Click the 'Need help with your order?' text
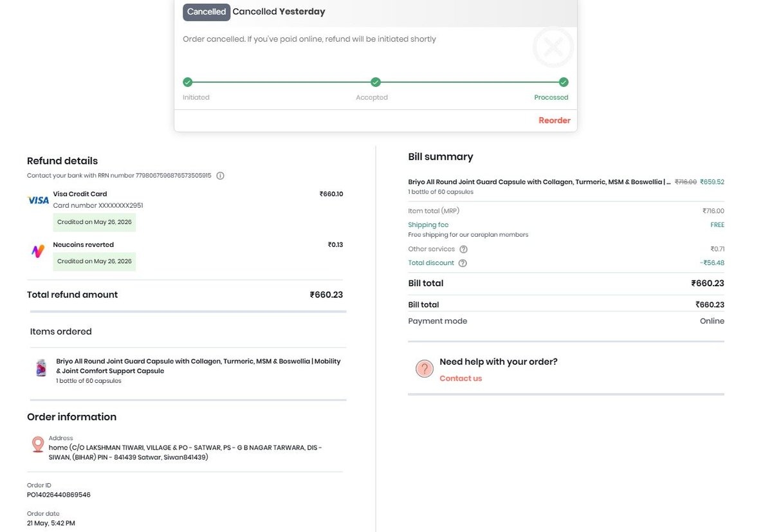 pos(499,362)
